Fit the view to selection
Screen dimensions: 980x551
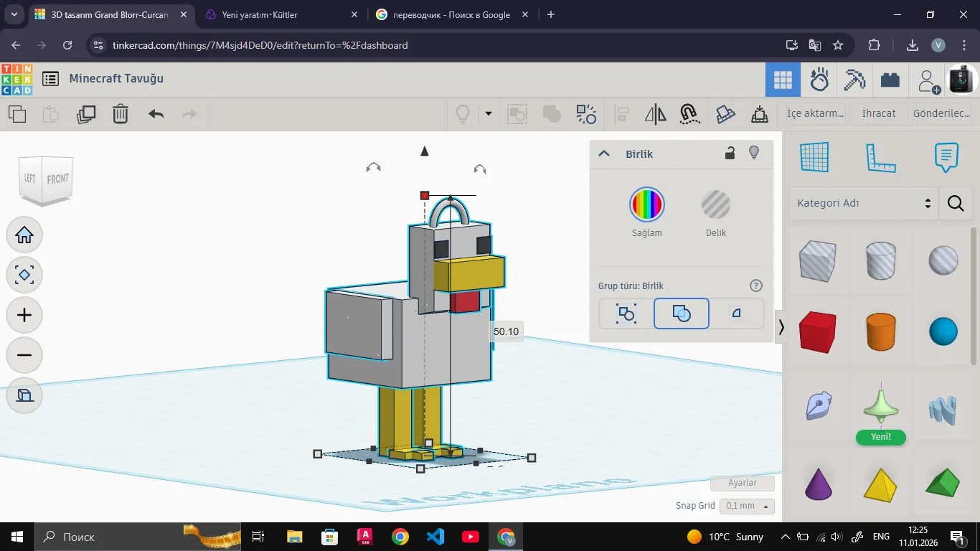pyautogui.click(x=24, y=275)
